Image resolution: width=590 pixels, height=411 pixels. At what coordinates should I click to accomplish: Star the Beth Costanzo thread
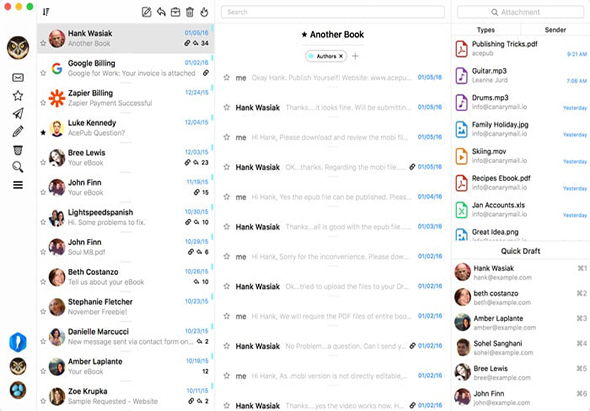click(x=43, y=282)
